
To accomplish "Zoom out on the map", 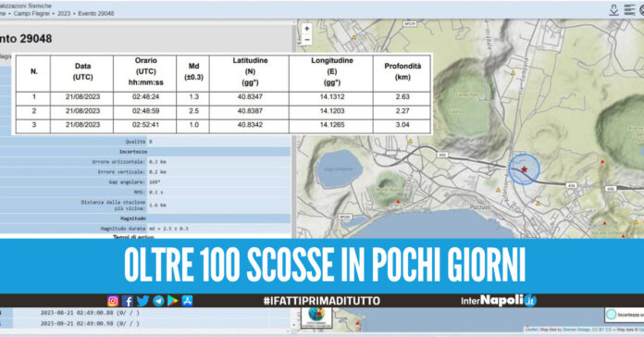I will tap(307, 40).
